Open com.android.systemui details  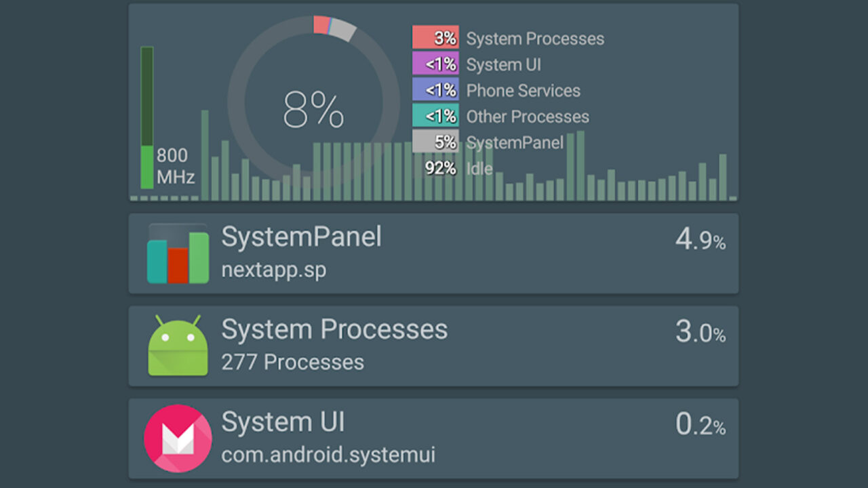[328, 455]
